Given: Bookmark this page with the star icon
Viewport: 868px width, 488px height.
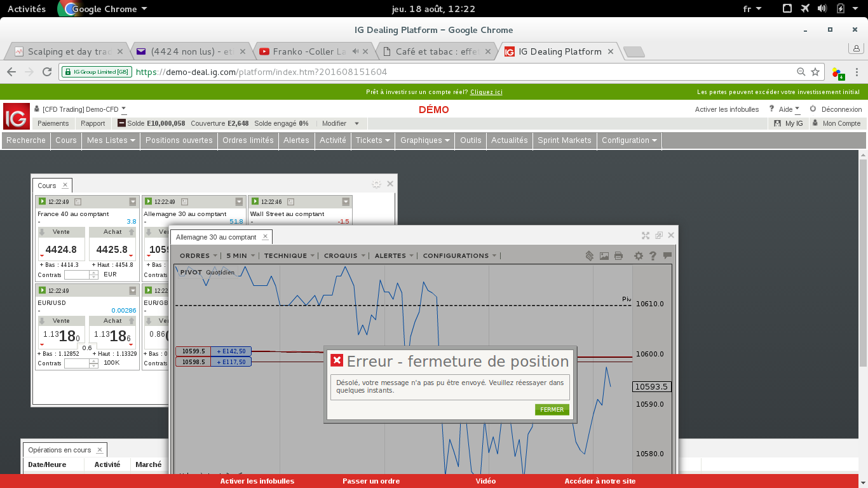Looking at the screenshot, I should click(815, 72).
